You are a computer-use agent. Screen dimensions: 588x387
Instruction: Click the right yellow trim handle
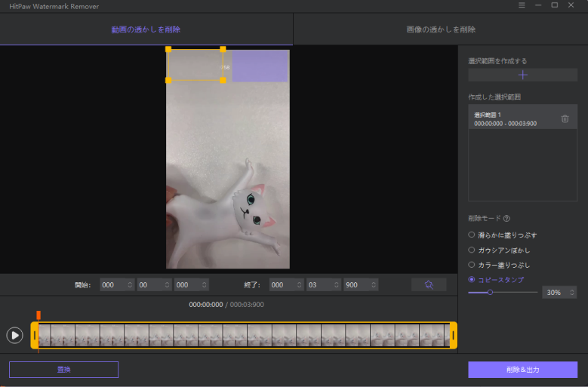pos(453,335)
